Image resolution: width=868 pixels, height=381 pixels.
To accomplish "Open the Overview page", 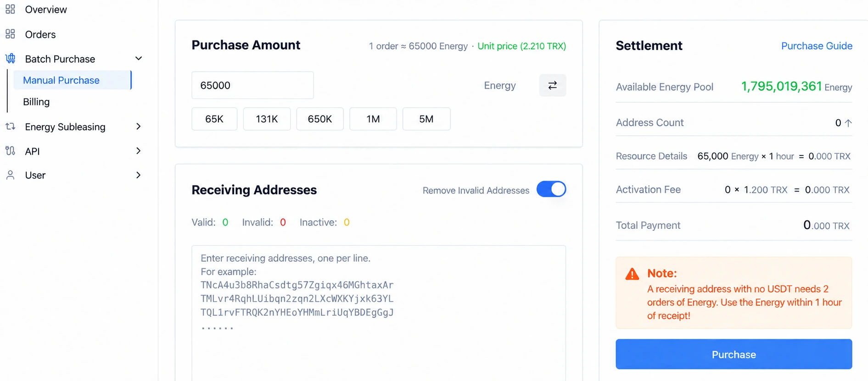I will coord(46,10).
